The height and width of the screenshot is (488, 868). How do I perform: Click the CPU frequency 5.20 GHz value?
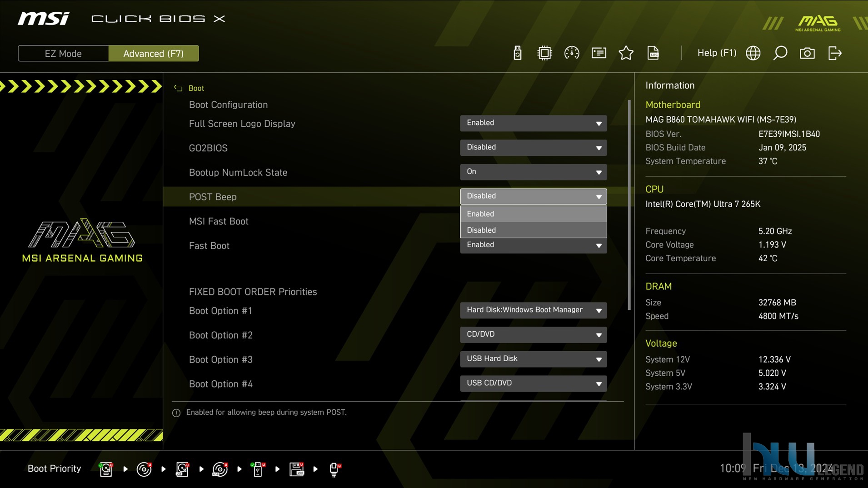pyautogui.click(x=775, y=231)
